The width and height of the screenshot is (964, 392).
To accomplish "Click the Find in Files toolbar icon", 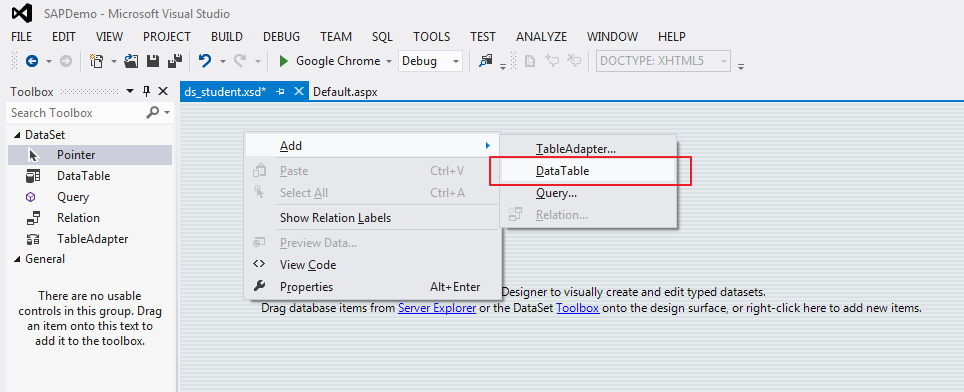I will (486, 61).
